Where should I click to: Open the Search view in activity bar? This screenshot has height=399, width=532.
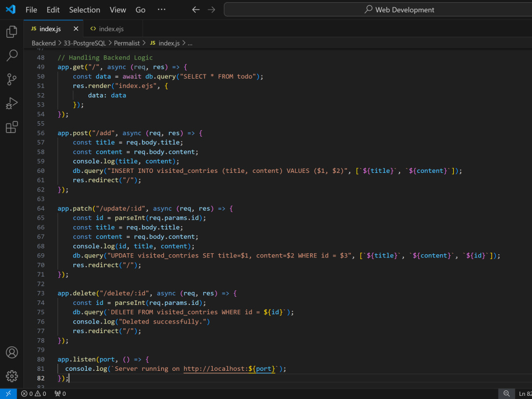pos(12,55)
